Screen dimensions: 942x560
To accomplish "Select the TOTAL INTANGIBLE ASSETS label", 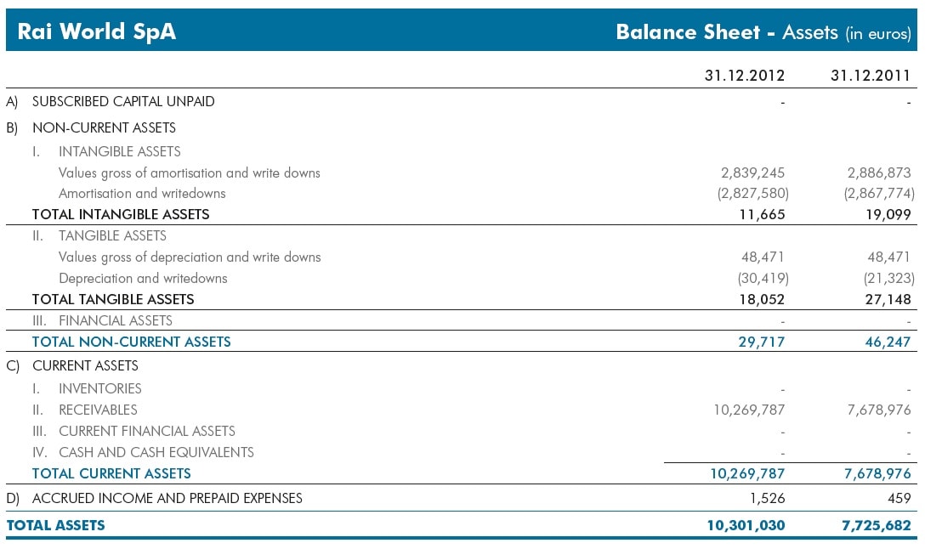I will pos(121,214).
